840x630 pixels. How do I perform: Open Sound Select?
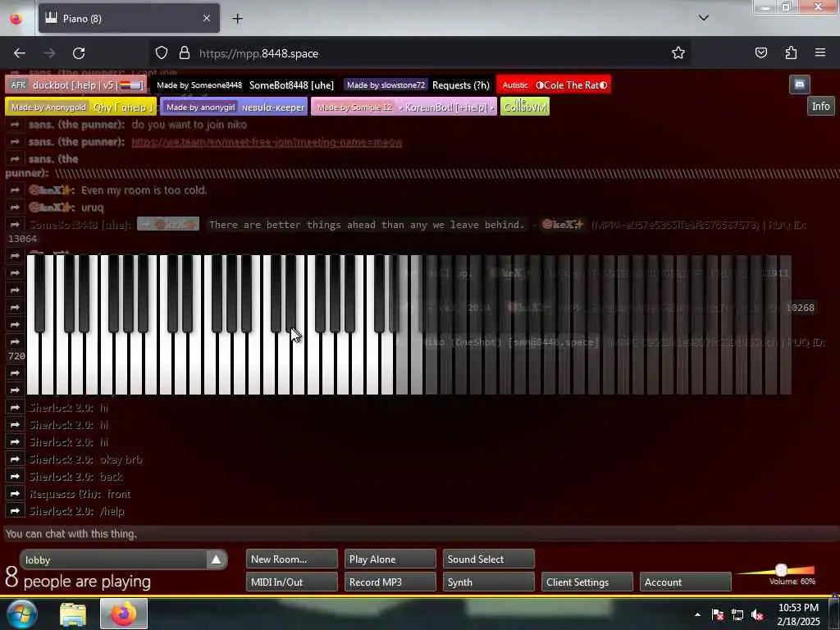(x=489, y=559)
